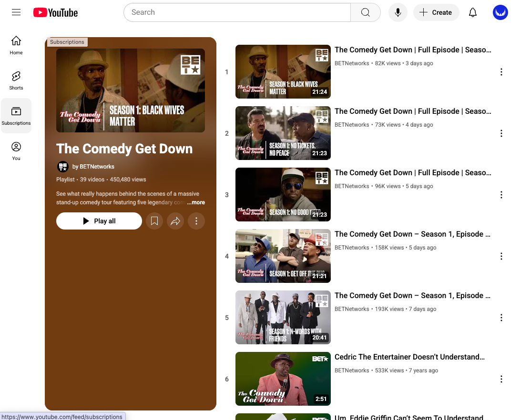Open the by BETNetworks channel link
This screenshot has height=420, width=520.
(93, 167)
